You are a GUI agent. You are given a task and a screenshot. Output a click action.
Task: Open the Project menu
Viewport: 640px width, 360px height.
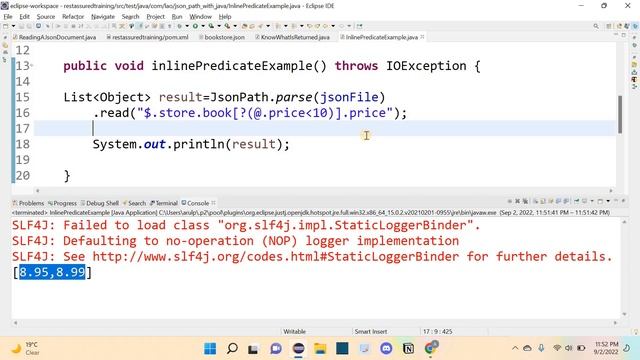(156, 17)
